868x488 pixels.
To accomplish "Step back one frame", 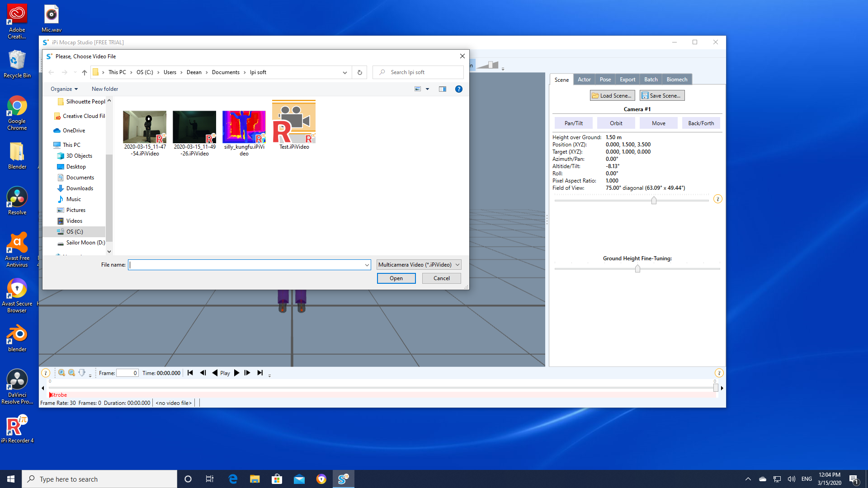I will point(203,373).
